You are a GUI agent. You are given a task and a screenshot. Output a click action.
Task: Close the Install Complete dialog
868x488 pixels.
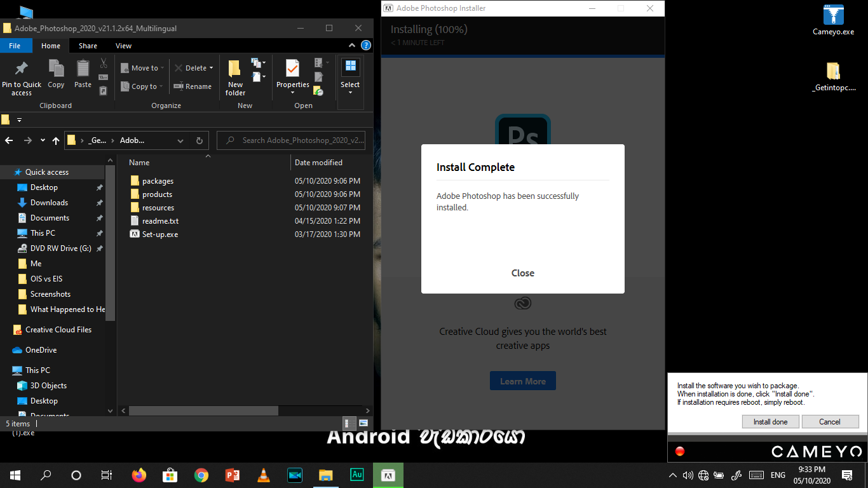523,273
